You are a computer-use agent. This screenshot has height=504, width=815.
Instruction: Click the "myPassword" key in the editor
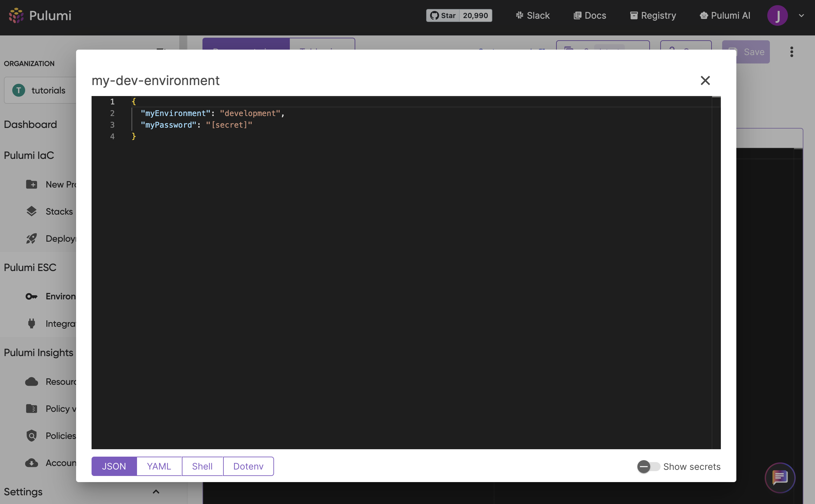pyautogui.click(x=168, y=125)
